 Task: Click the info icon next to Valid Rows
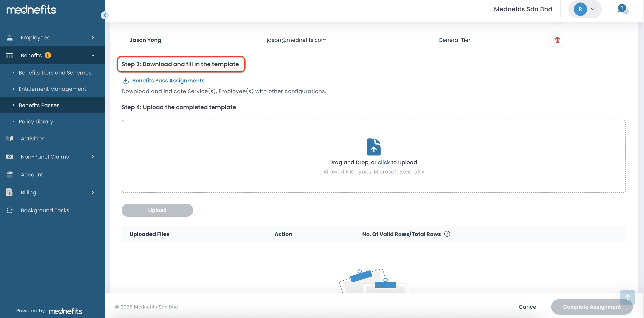[x=447, y=234]
